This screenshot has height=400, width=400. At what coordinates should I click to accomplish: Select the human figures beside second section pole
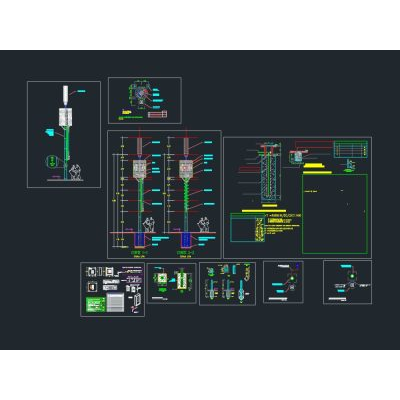tap(204, 225)
